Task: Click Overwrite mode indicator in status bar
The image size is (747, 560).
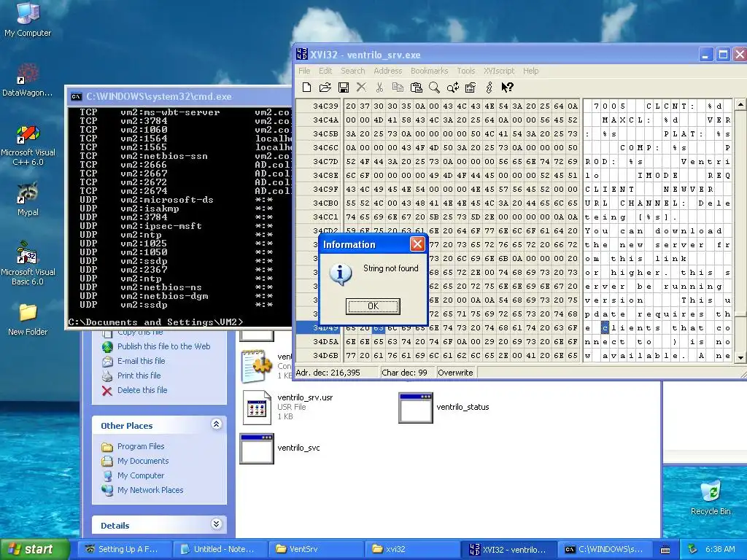Action: coord(455,373)
